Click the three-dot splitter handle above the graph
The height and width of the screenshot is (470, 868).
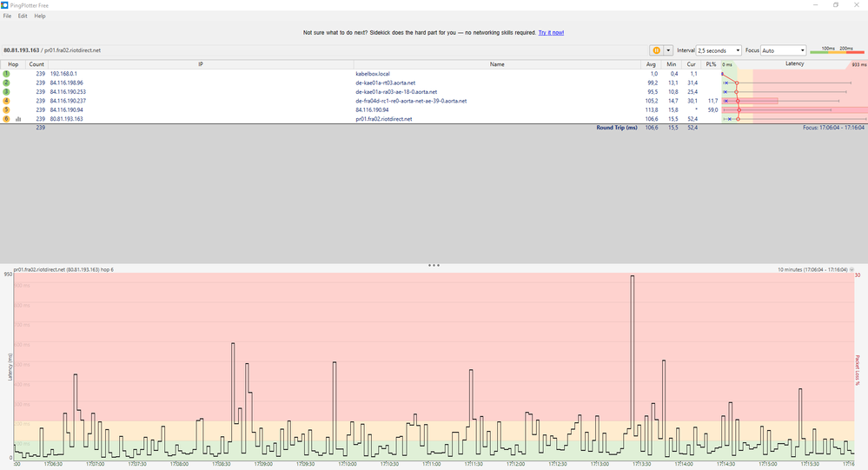[434, 265]
